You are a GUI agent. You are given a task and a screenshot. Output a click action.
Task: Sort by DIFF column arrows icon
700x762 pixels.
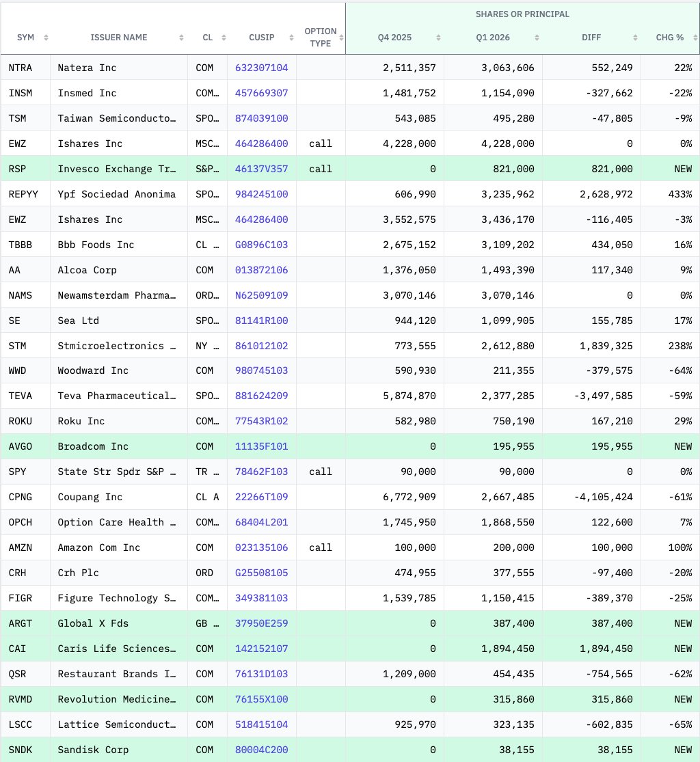635,38
